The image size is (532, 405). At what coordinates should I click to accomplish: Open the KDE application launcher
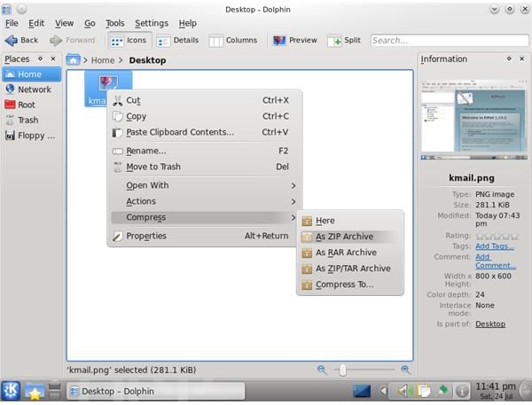pos(11,391)
